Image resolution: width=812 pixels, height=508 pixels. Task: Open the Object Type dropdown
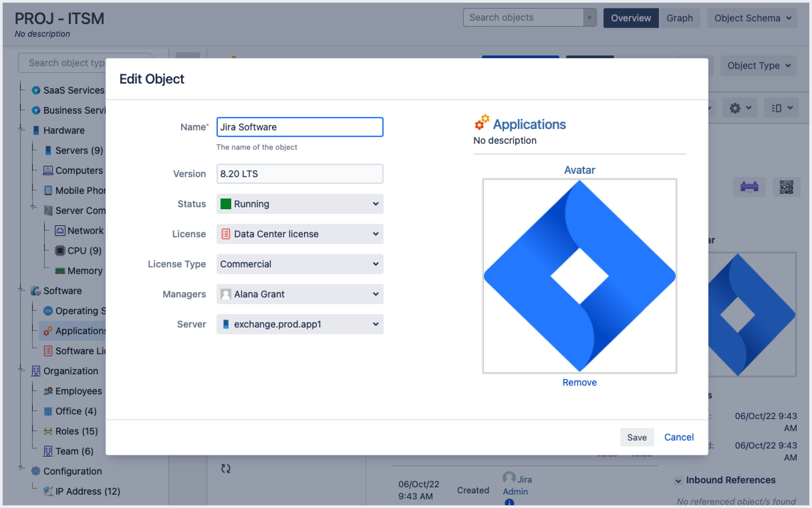[x=758, y=66]
